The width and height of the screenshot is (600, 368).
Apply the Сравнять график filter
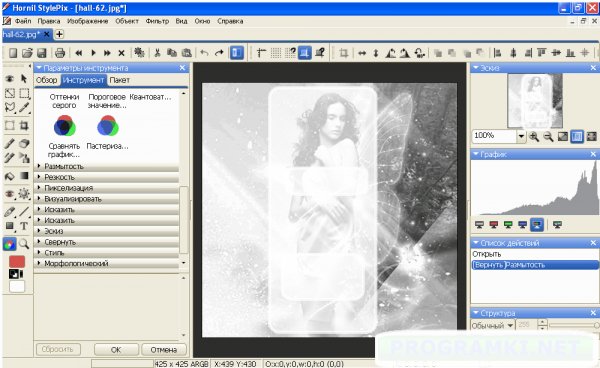[64, 137]
